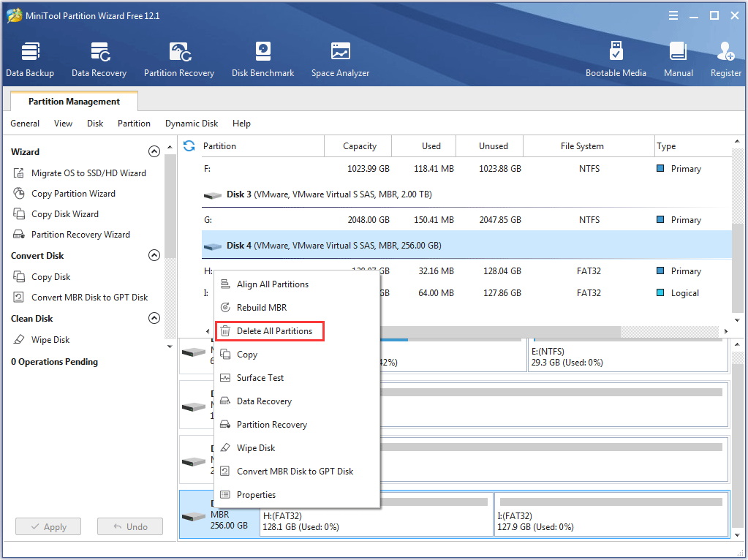Refresh the partition list
This screenshot has height=560, width=748.
(x=189, y=146)
